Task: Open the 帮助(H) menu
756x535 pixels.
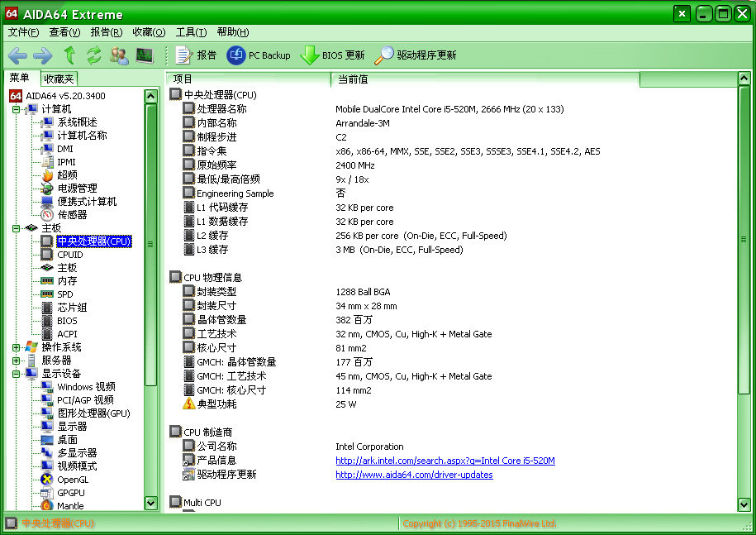Action: coord(233,32)
